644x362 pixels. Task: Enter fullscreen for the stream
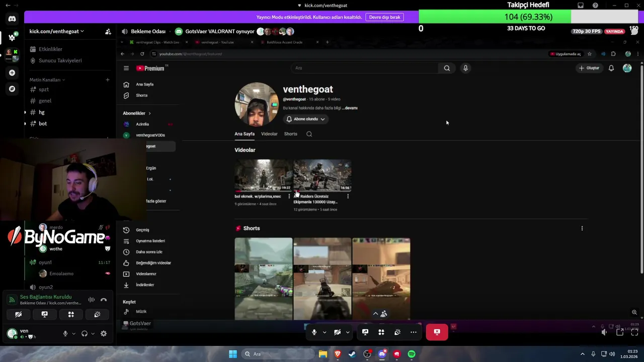click(x=634, y=332)
